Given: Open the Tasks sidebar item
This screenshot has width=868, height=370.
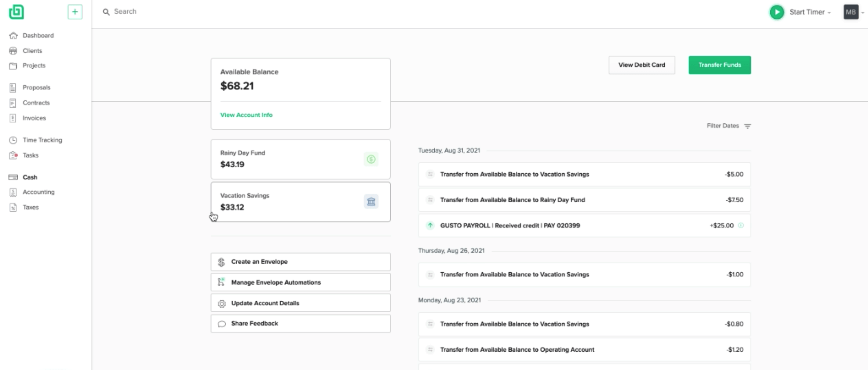Looking at the screenshot, I should (x=30, y=155).
